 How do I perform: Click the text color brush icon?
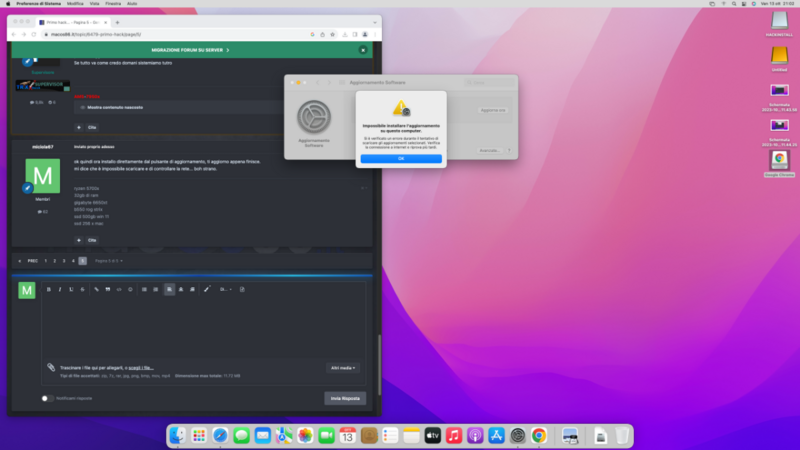(207, 289)
